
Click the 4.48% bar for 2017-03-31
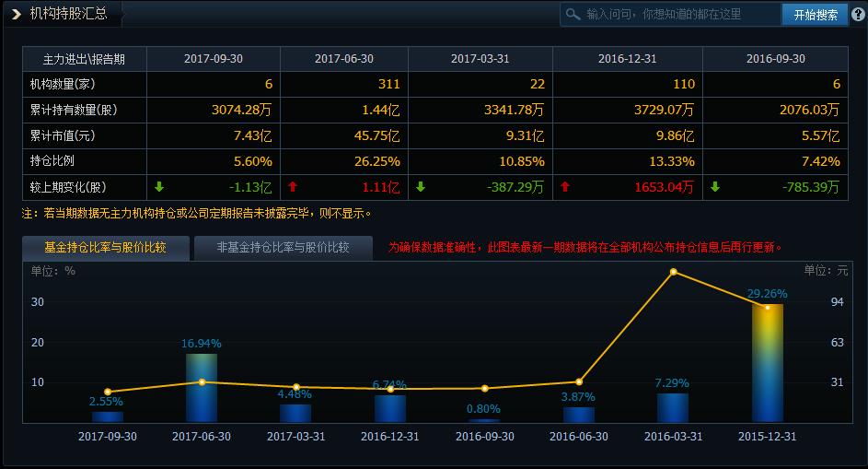pos(295,414)
